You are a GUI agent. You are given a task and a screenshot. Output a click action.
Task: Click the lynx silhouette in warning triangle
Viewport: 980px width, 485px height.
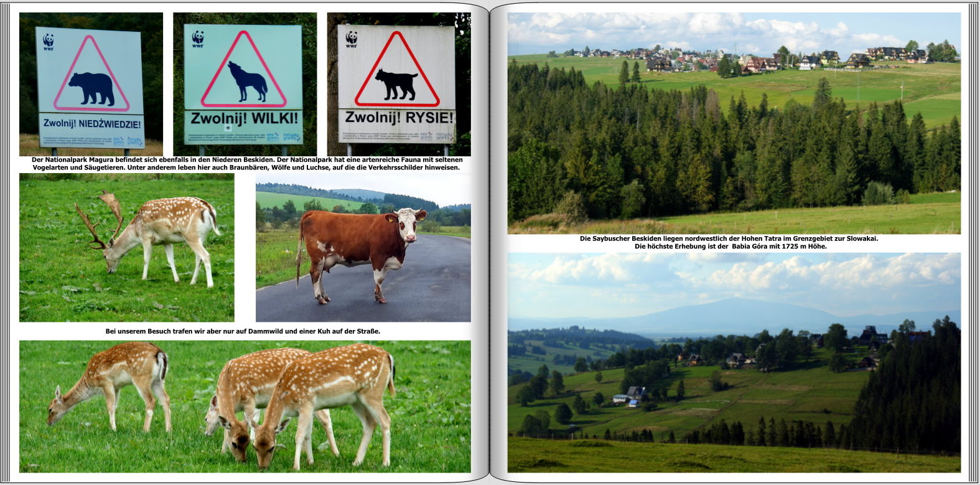click(x=397, y=84)
